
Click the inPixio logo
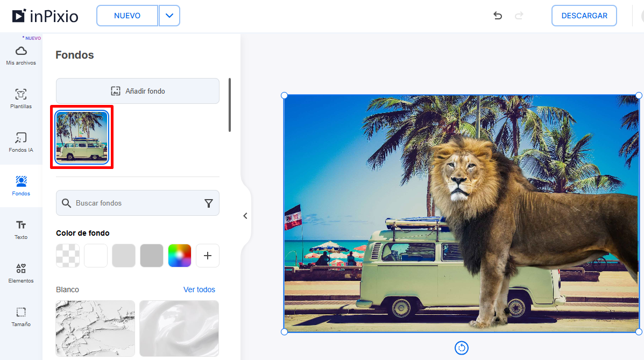tap(45, 16)
